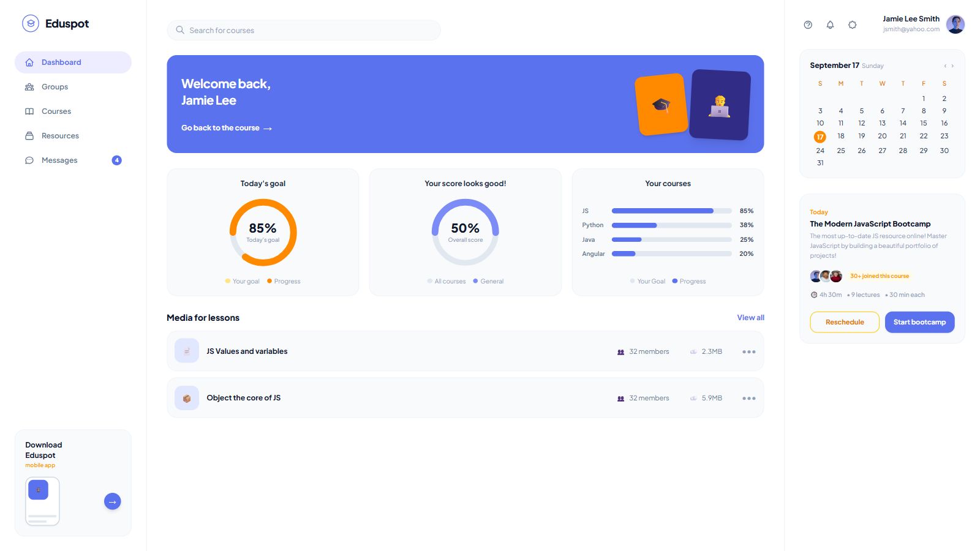The image size is (980, 551).
Task: Click Jamie Lee Smith profile avatar
Action: (x=955, y=24)
